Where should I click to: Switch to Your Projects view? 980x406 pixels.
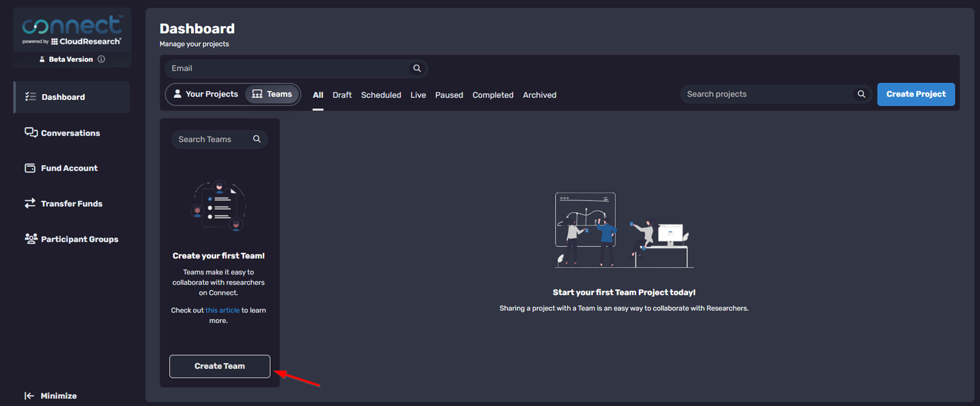[x=206, y=94]
